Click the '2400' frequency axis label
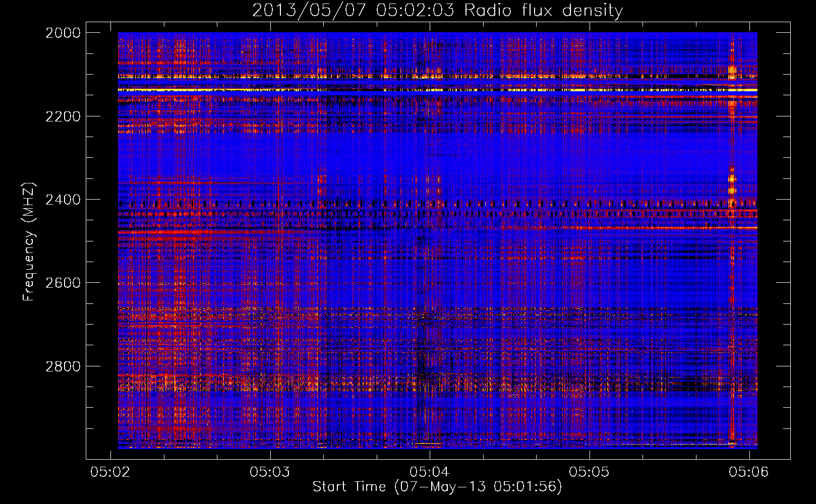The height and width of the screenshot is (504, 816). tap(63, 200)
